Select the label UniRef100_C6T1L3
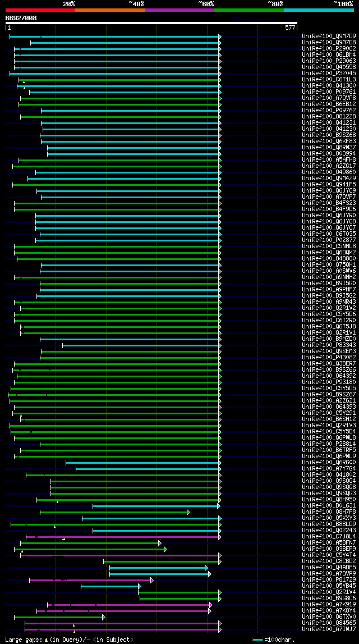 pos(329,79)
